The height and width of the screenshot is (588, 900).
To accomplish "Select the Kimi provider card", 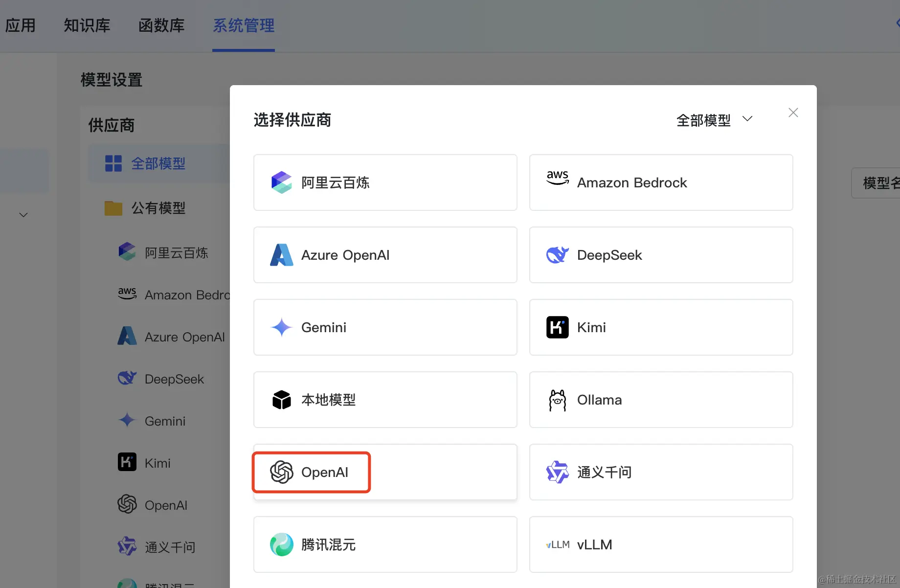I will [x=661, y=327].
